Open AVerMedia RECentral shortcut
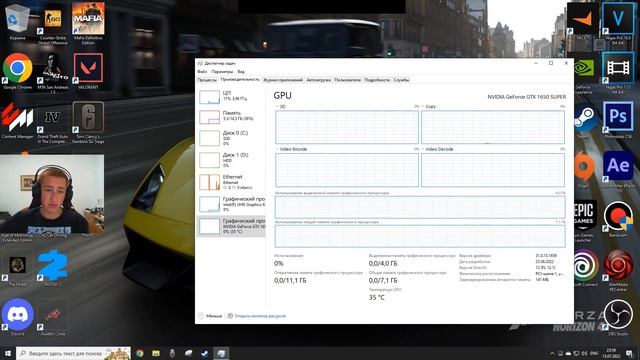The image size is (640, 360). point(618,270)
